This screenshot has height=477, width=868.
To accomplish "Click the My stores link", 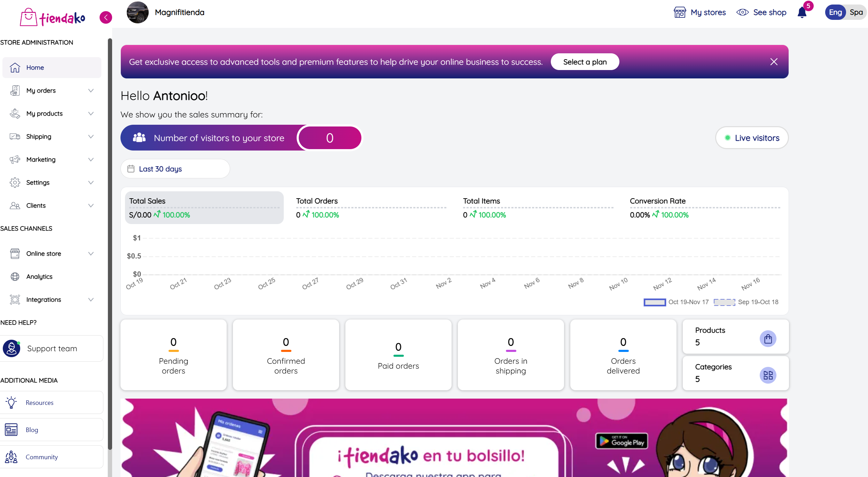I will (700, 13).
